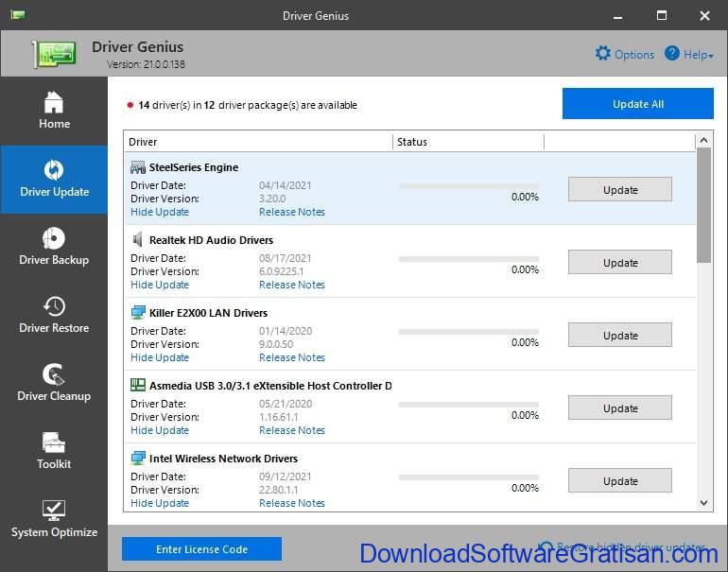Click the Asmedia USB controller board icon
This screenshot has width=728, height=572.
[138, 385]
